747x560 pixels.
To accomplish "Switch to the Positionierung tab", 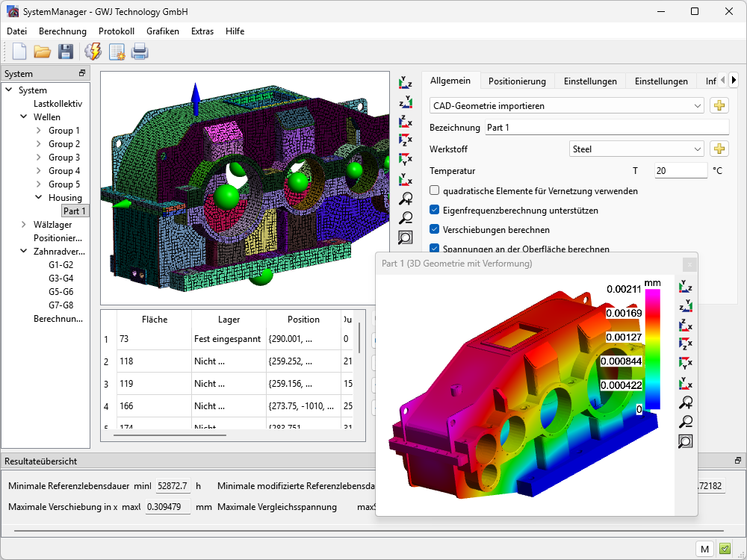I will (517, 81).
